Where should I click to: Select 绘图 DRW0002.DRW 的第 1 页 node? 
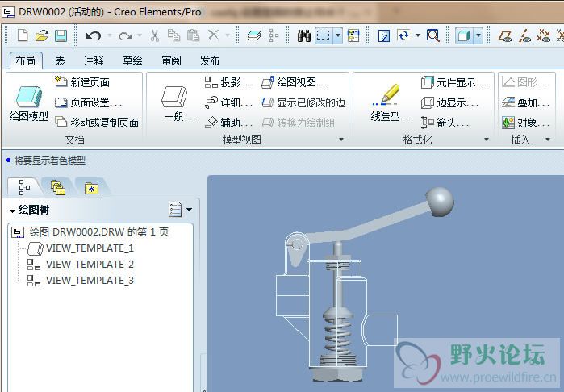pyautogui.click(x=90, y=232)
